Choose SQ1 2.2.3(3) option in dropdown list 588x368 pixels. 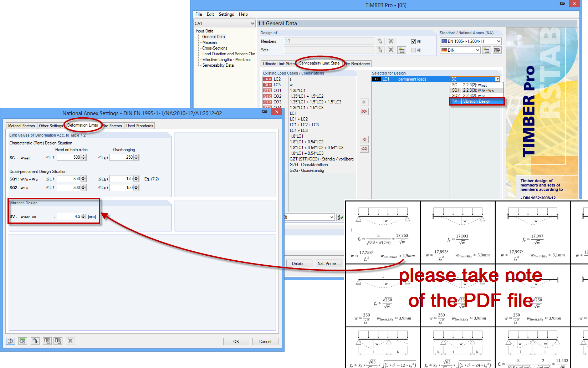[477, 91]
